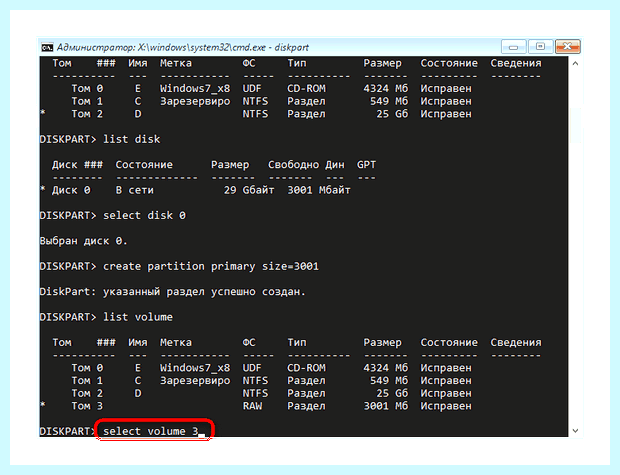This screenshot has width=620, height=475.
Task: Close the diskpart console window
Action: coord(567,47)
